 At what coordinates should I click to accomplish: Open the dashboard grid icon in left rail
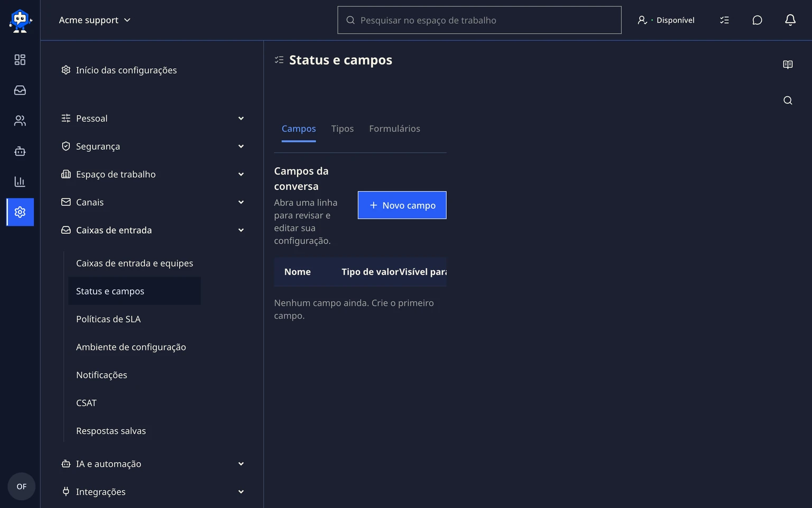[20, 60]
